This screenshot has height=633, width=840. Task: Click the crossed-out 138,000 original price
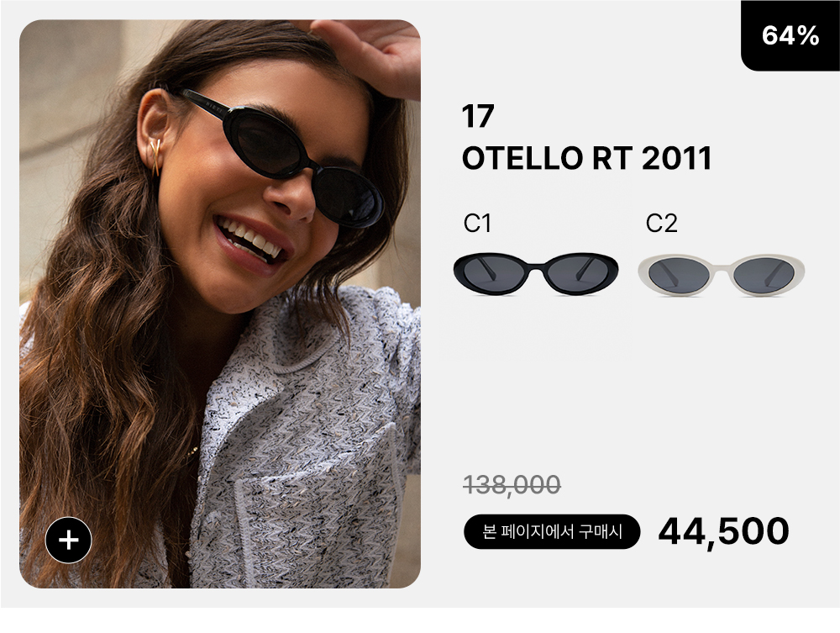[x=512, y=485]
